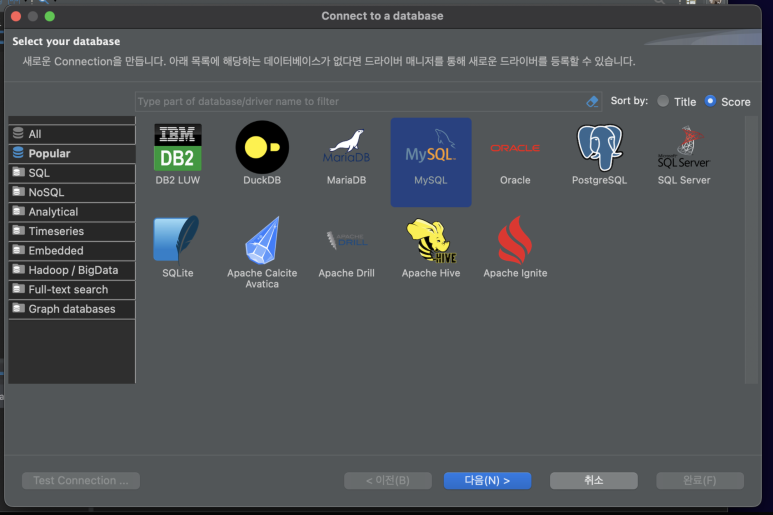Choose the Oracle database icon
This screenshot has width=773, height=515.
point(515,148)
